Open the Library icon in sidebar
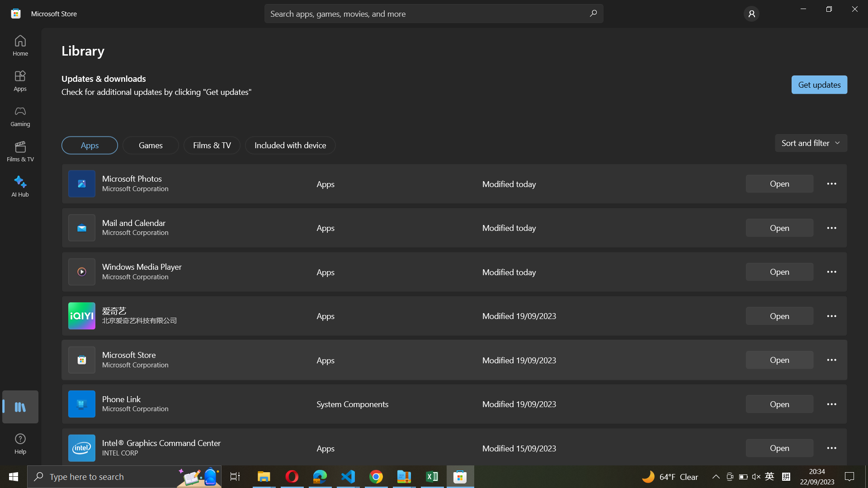This screenshot has height=488, width=868. tap(20, 407)
